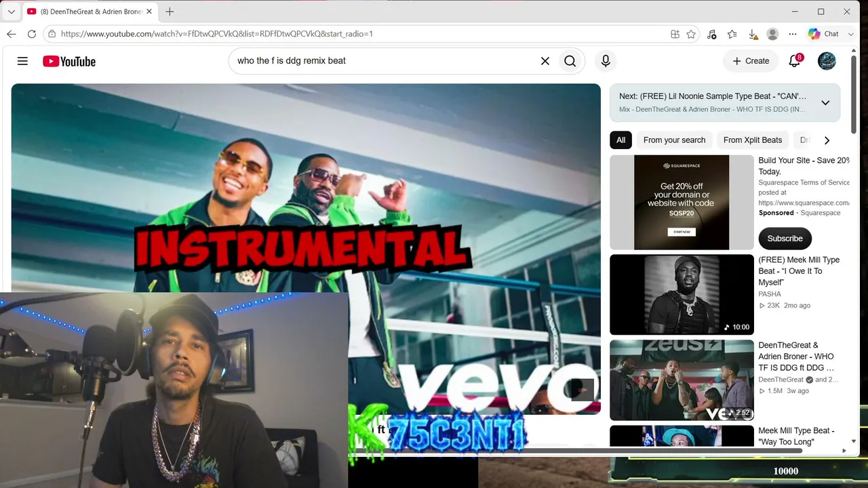Close the browser window

pos(847,12)
